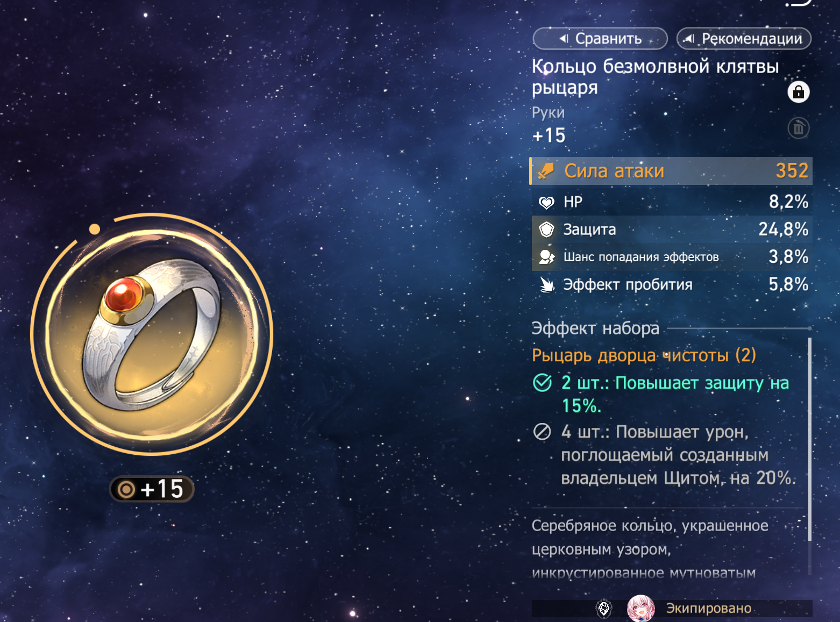Click the HP heart icon
Screen dimensions: 840x622
tap(546, 202)
